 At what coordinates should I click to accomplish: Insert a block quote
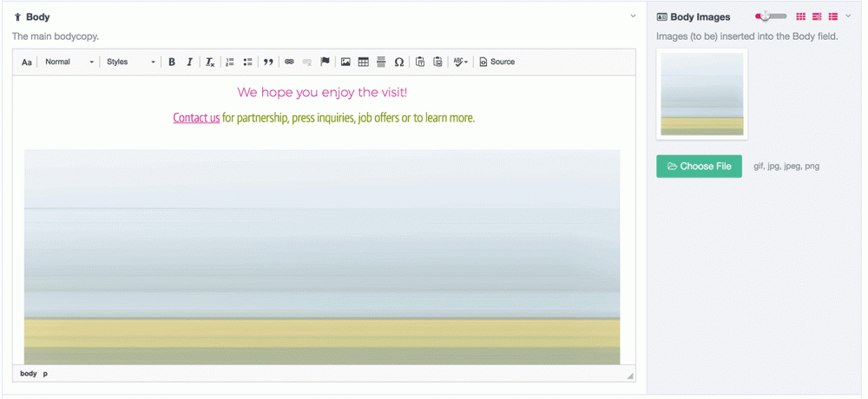268,62
